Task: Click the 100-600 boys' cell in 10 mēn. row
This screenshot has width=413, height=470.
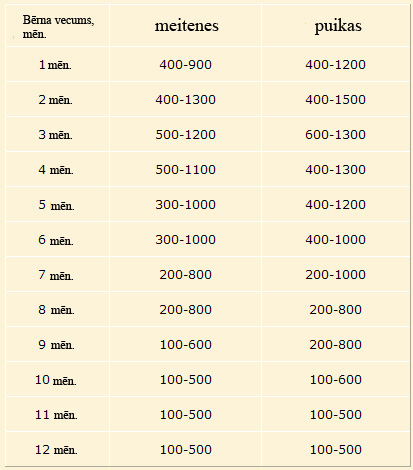Action: coord(336,380)
